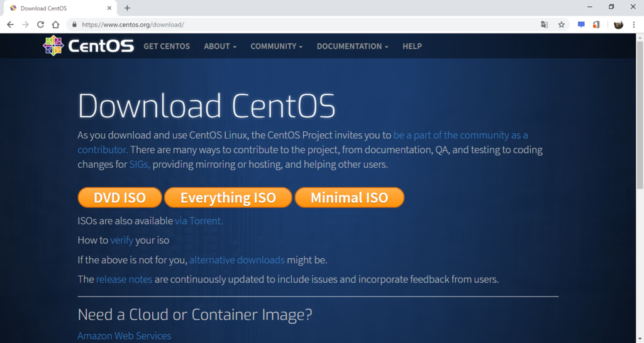This screenshot has width=644, height=343.
Task: Bookmark this page with the star icon
Action: tap(562, 24)
